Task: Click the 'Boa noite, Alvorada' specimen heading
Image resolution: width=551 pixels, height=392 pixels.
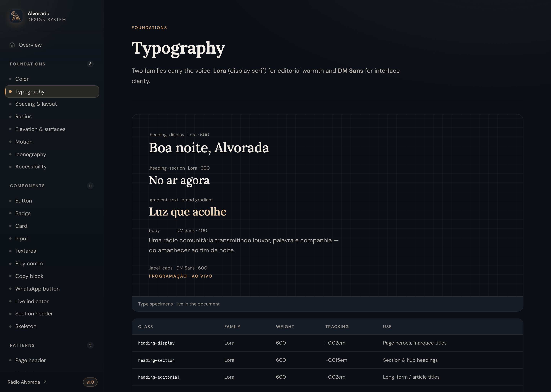Action: tap(209, 148)
